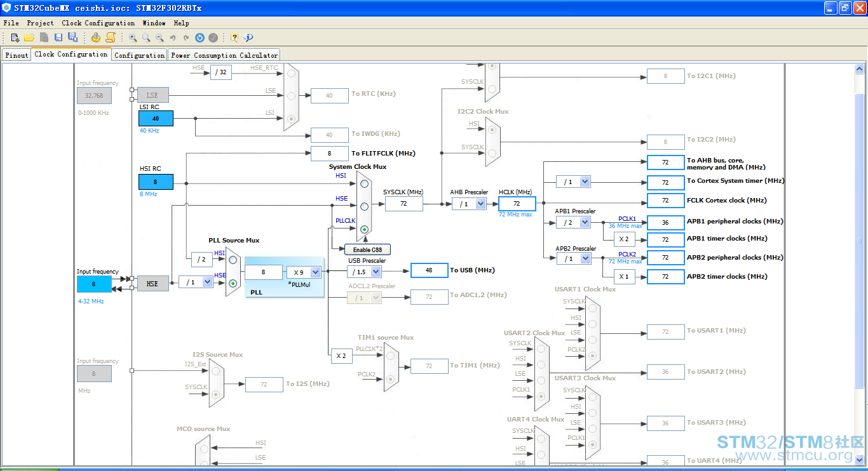Select LSI radio in the RTC mux
Viewport: 868px width, 471px height.
tap(291, 118)
